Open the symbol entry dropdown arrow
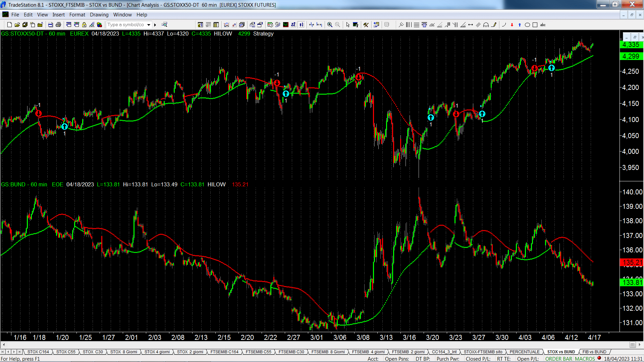 click(149, 25)
